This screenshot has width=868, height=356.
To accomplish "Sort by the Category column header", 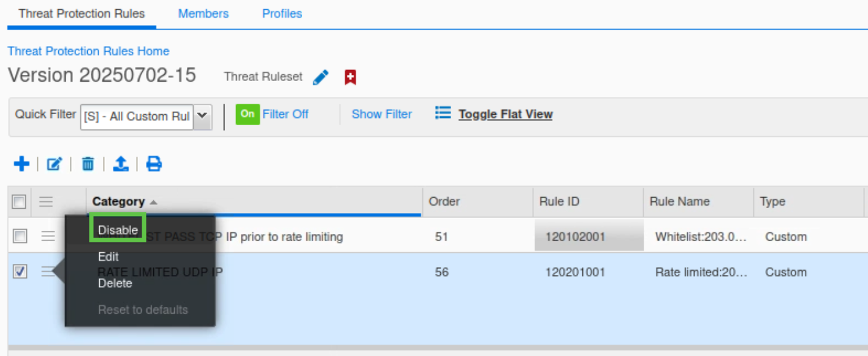I will click(118, 201).
